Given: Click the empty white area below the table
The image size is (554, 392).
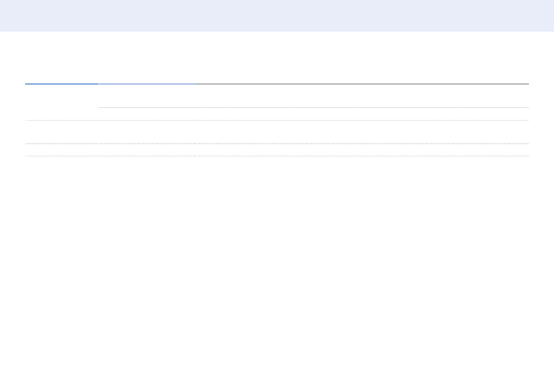Looking at the screenshot, I should pyautogui.click(x=277, y=274).
